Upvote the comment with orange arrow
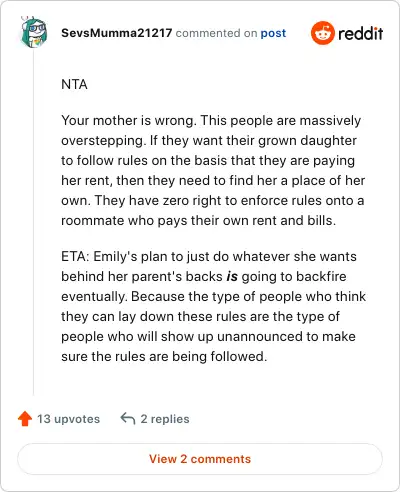Screen dimensions: 400x492 tap(25, 419)
